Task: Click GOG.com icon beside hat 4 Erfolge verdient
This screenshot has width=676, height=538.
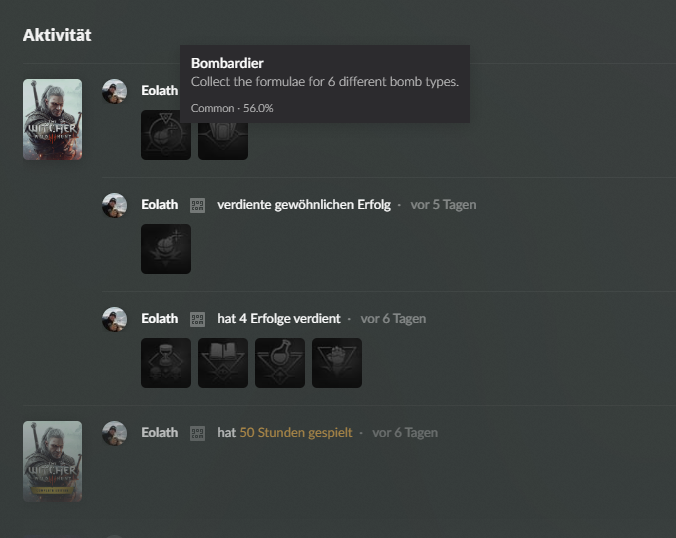Action: click(x=197, y=319)
